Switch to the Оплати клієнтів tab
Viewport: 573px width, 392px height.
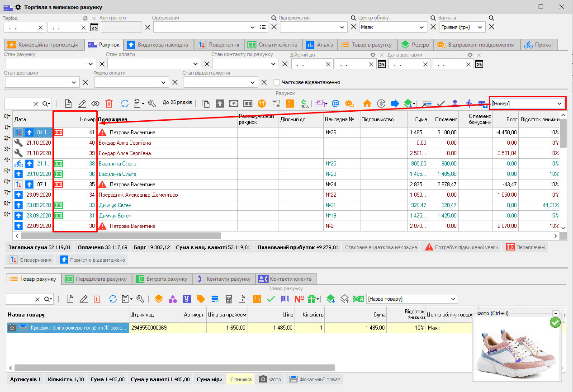click(273, 45)
